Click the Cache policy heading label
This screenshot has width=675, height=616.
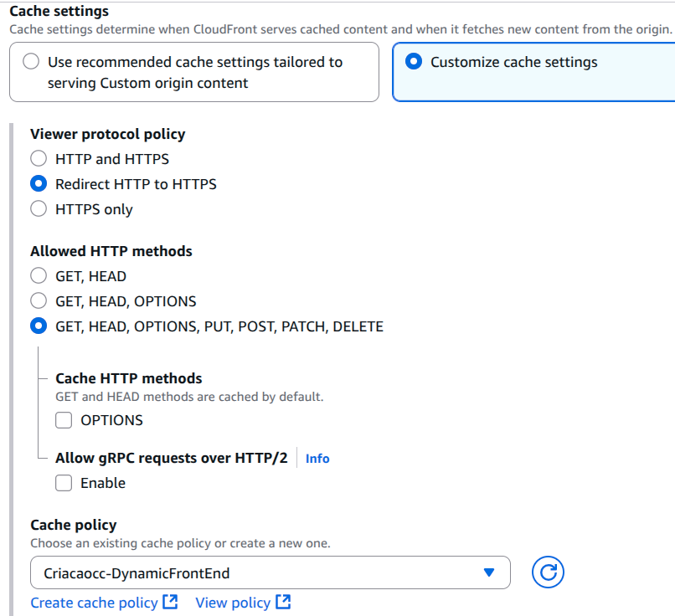(74, 525)
